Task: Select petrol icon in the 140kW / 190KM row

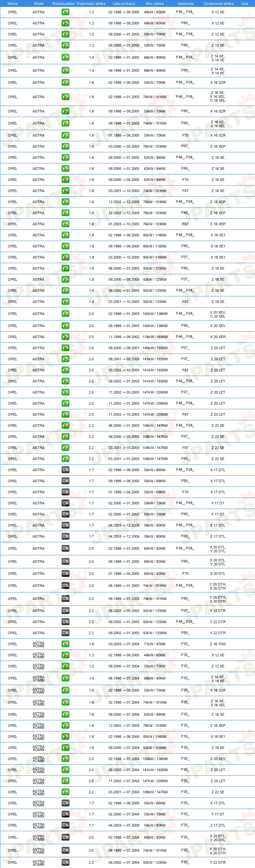Action: point(65,348)
